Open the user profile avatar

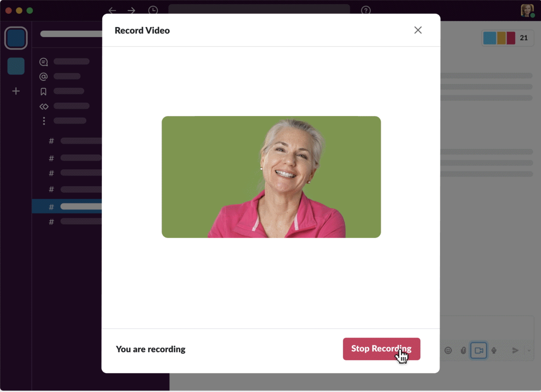[x=527, y=10]
